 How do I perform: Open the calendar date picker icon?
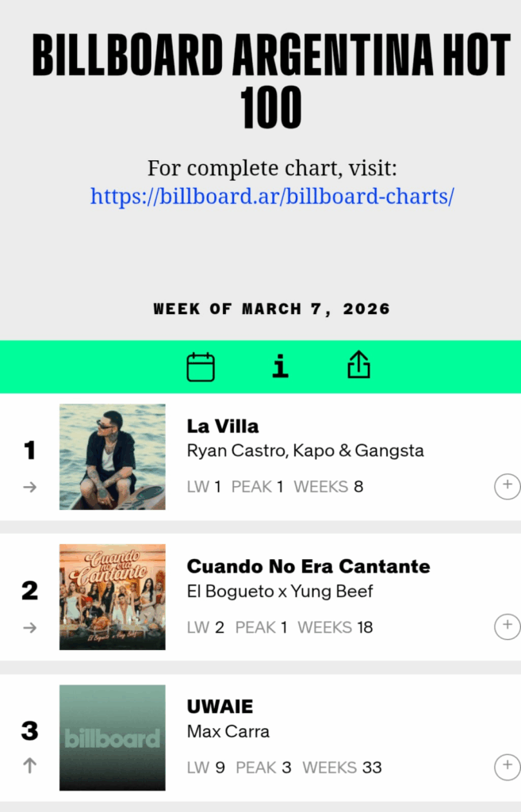click(x=201, y=367)
